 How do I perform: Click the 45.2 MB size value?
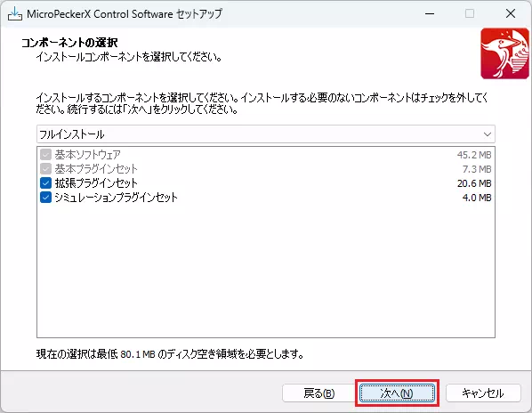tap(474, 155)
